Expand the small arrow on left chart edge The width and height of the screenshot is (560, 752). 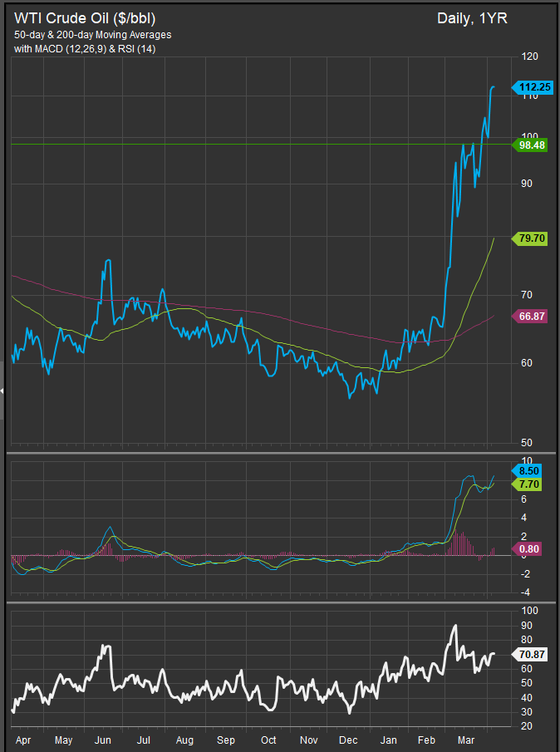click(x=2, y=390)
